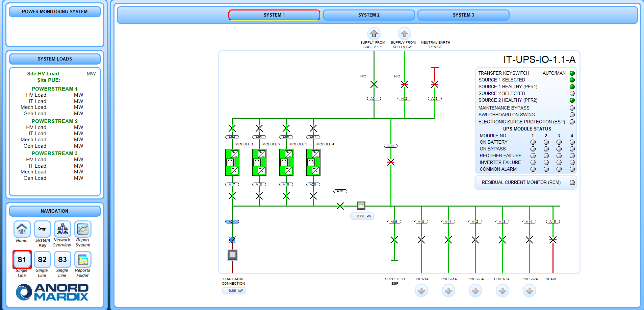Click the 0.08 kW meter reading field

[362, 216]
